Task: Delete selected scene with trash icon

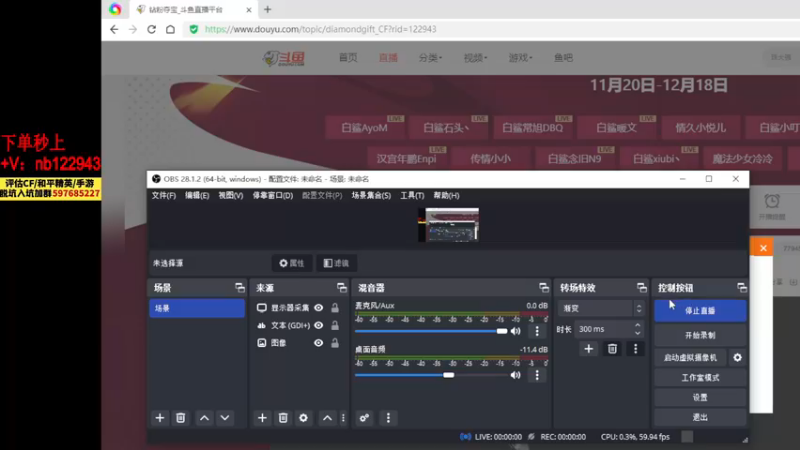Action: coord(181,418)
